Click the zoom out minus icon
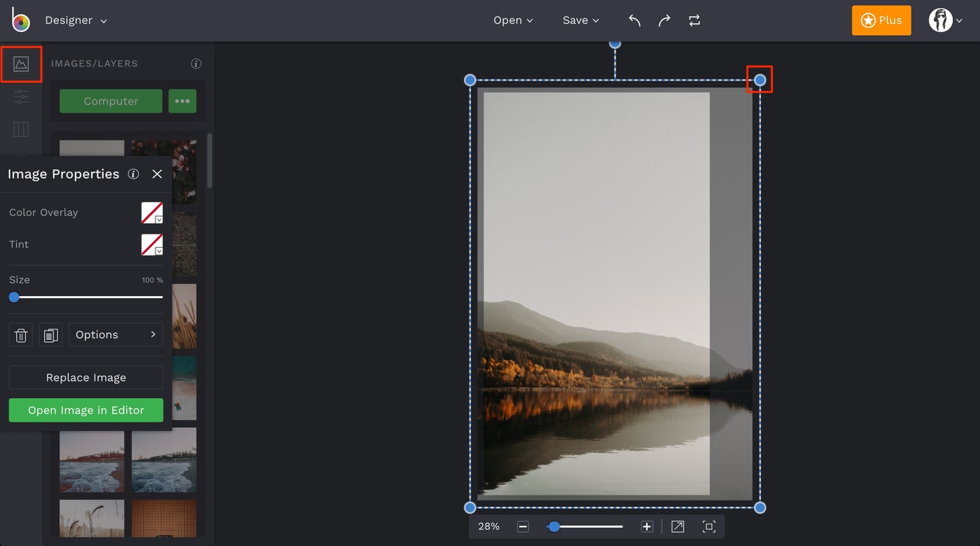This screenshot has width=980, height=546. [522, 526]
